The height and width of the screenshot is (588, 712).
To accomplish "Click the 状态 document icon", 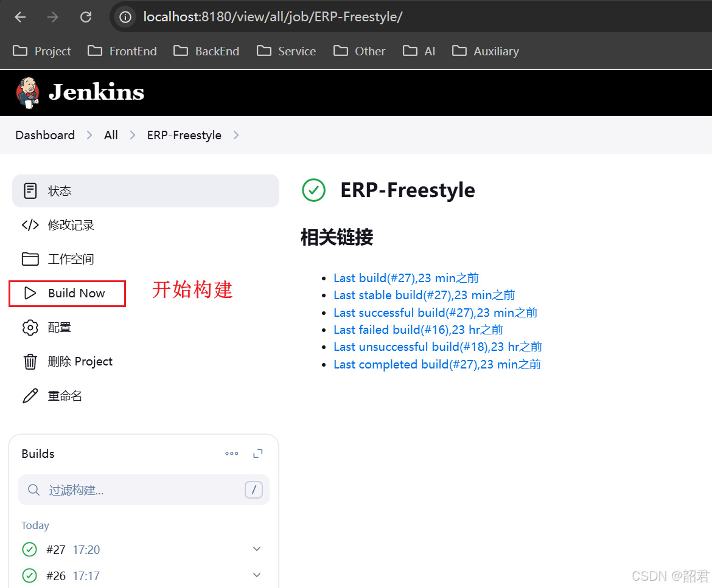I will pos(30,191).
